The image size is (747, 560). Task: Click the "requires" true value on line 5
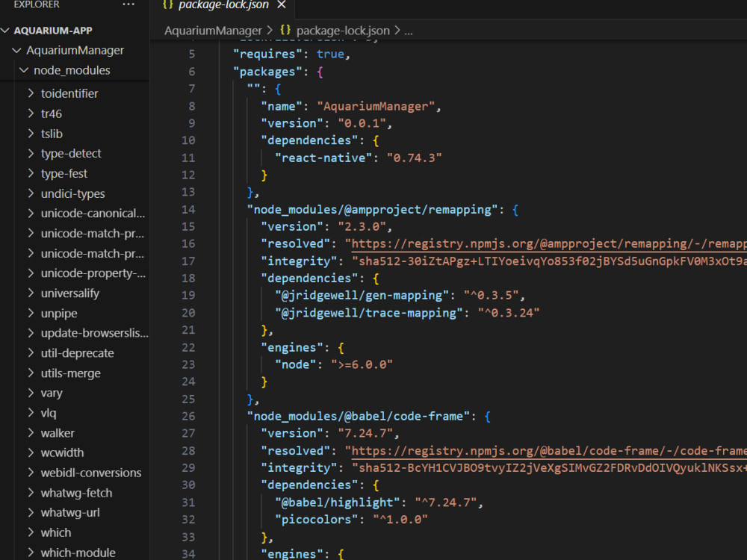click(x=330, y=55)
